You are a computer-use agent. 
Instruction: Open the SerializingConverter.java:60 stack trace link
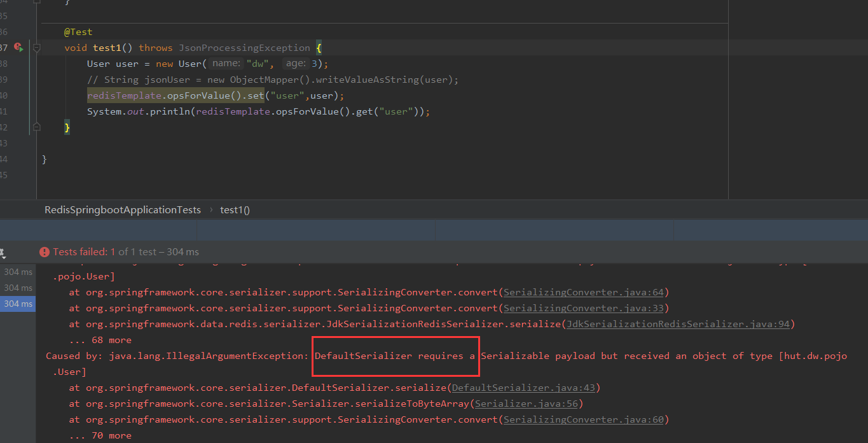(x=583, y=419)
